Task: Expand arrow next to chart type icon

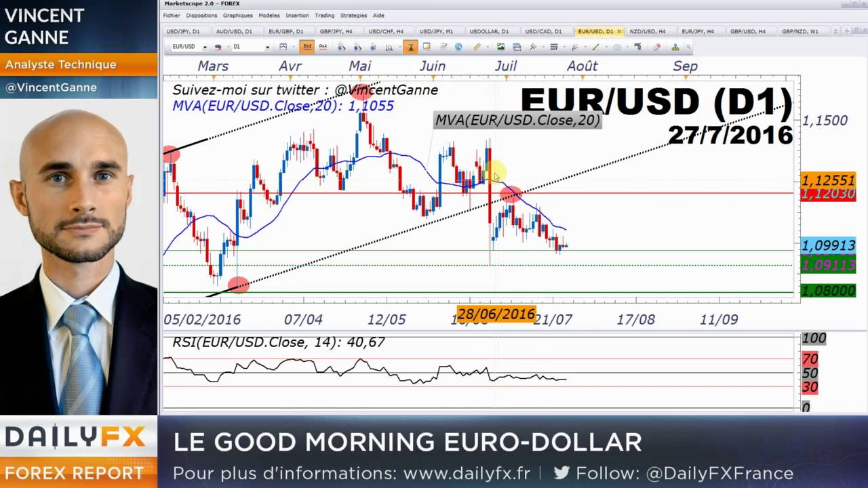Action: 294,47
